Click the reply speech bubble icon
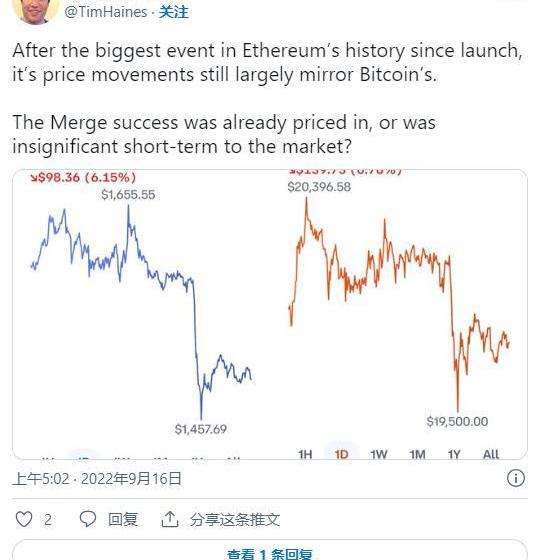Viewport: 541px width, 560px height. [87, 519]
